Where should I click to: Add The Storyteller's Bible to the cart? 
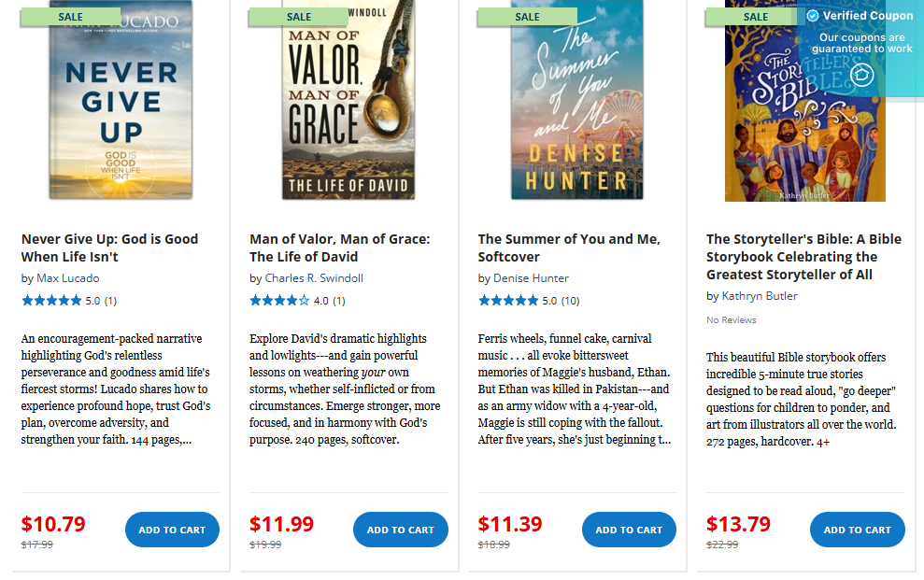point(857,530)
